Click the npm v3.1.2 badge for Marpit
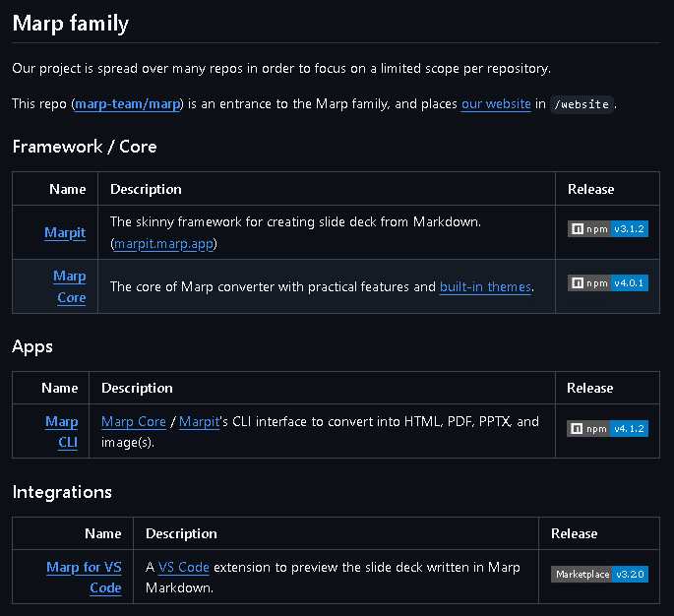The image size is (674, 616). 608,229
